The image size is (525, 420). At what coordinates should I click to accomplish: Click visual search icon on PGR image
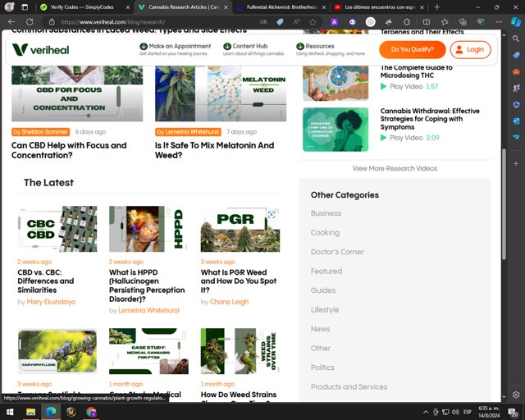pos(272,214)
